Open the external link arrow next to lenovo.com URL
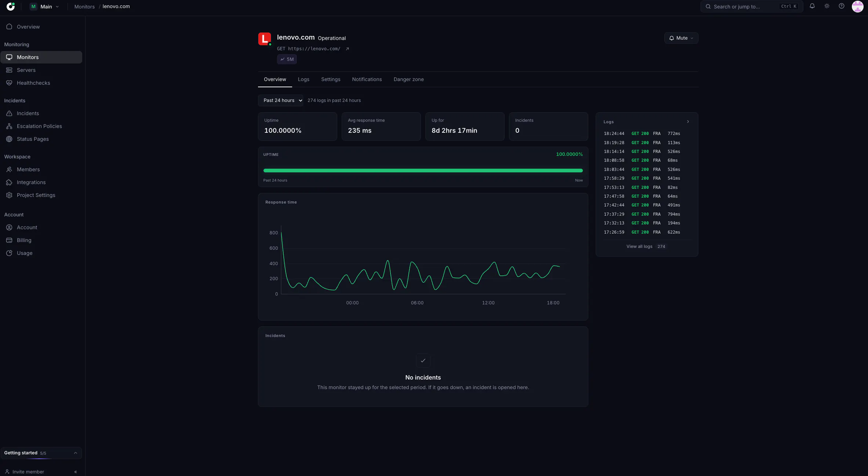The height and width of the screenshot is (476, 868). tap(347, 49)
